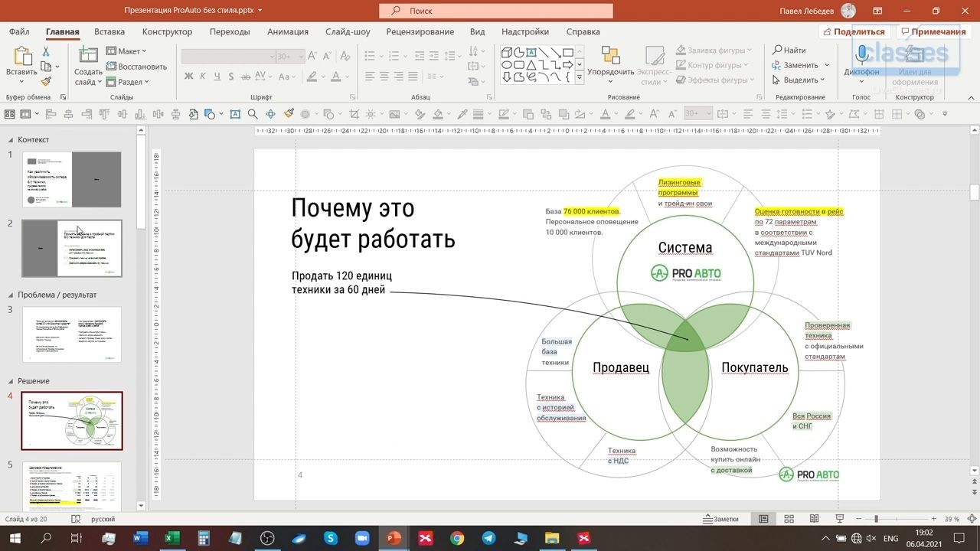
Task: Switch to the Анимация tab
Action: [288, 32]
